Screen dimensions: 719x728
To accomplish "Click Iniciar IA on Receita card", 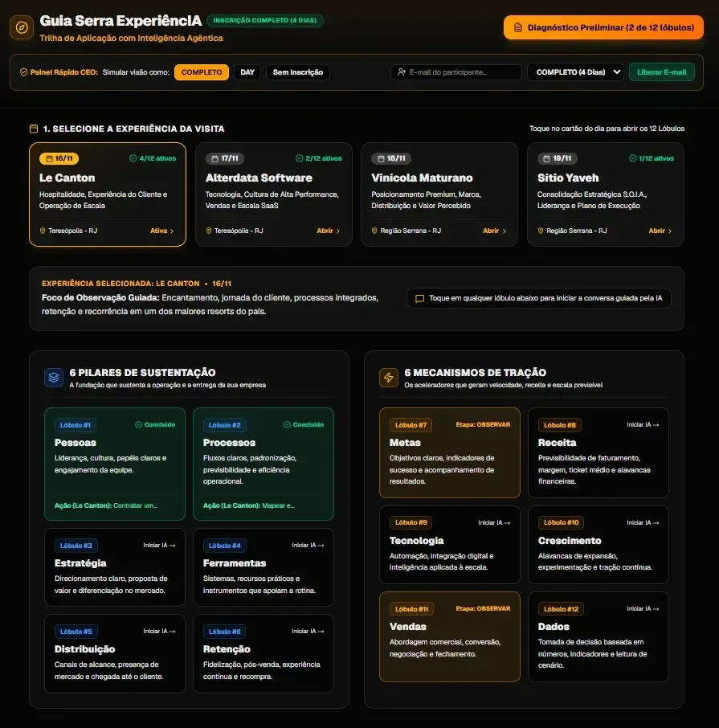I will 643,425.
